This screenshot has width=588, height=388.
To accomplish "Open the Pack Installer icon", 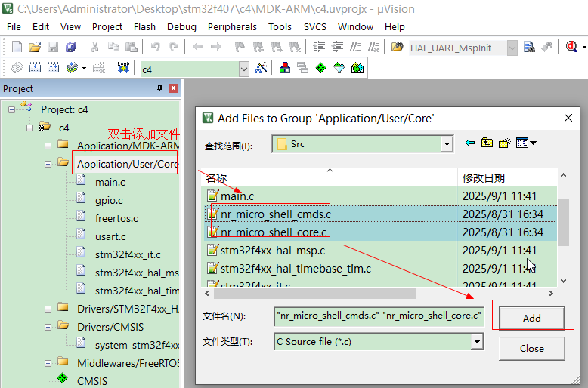I will [x=357, y=68].
